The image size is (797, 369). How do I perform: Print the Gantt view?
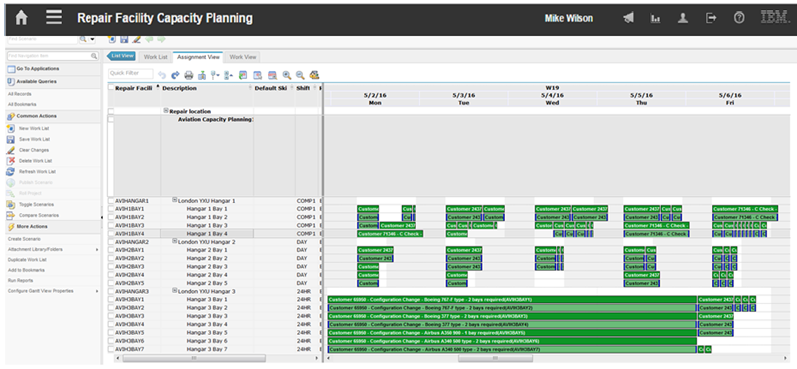pos(189,75)
